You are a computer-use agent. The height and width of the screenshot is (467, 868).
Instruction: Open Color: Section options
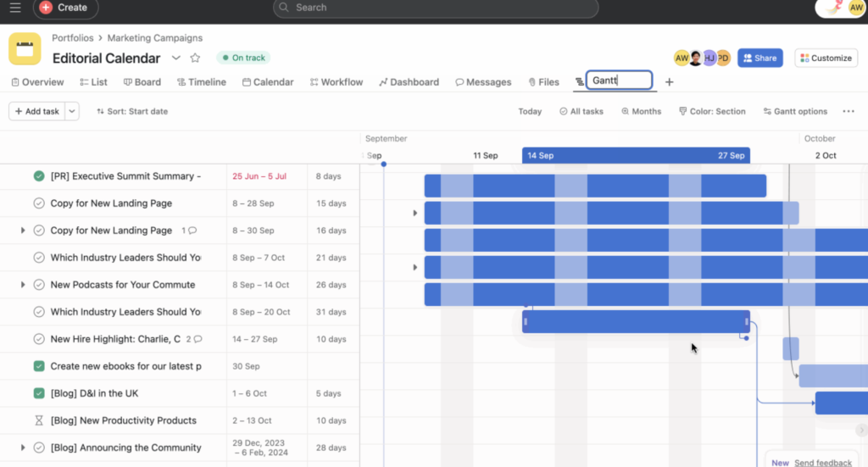(x=712, y=111)
